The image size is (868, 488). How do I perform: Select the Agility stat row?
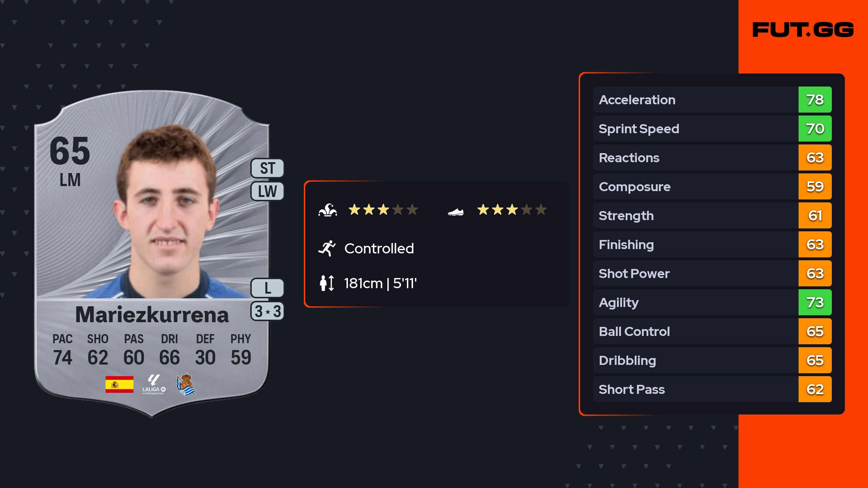(x=694, y=302)
